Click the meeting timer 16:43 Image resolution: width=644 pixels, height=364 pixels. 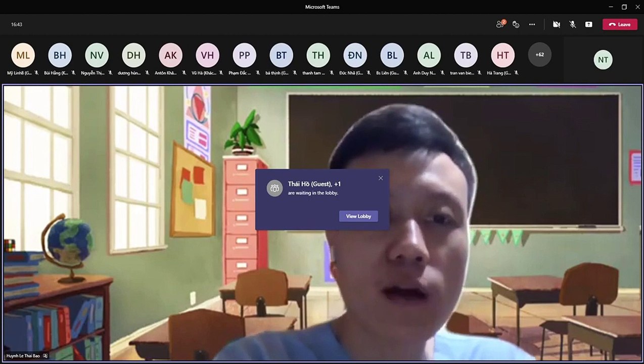pyautogui.click(x=17, y=24)
